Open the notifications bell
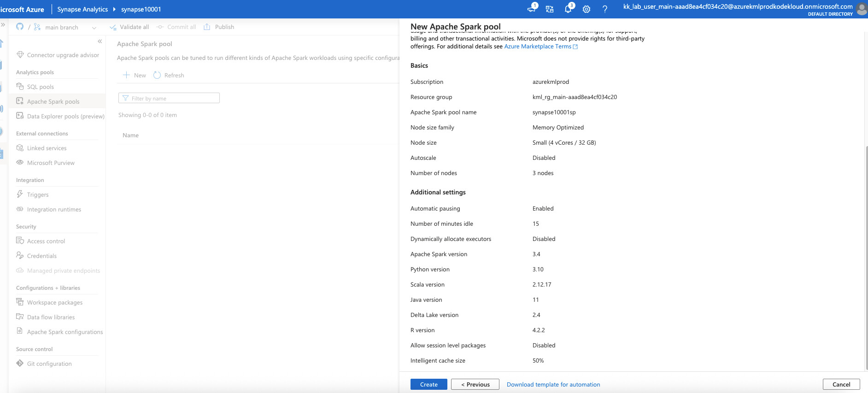 pos(569,9)
